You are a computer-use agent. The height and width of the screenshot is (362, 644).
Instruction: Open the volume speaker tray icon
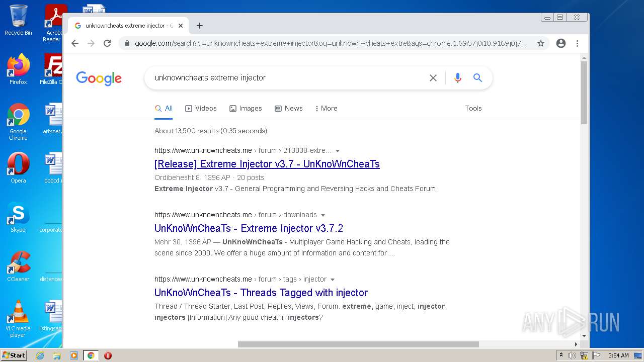click(x=572, y=355)
